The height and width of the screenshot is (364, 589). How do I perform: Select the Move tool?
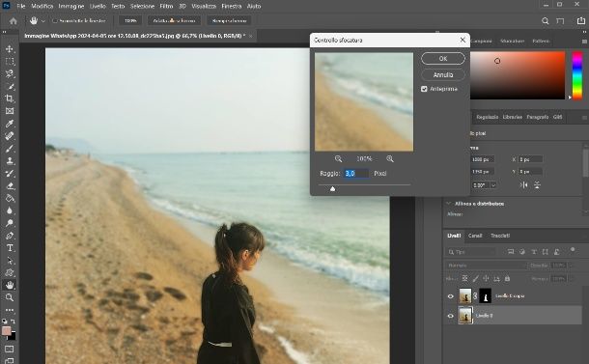pos(10,49)
